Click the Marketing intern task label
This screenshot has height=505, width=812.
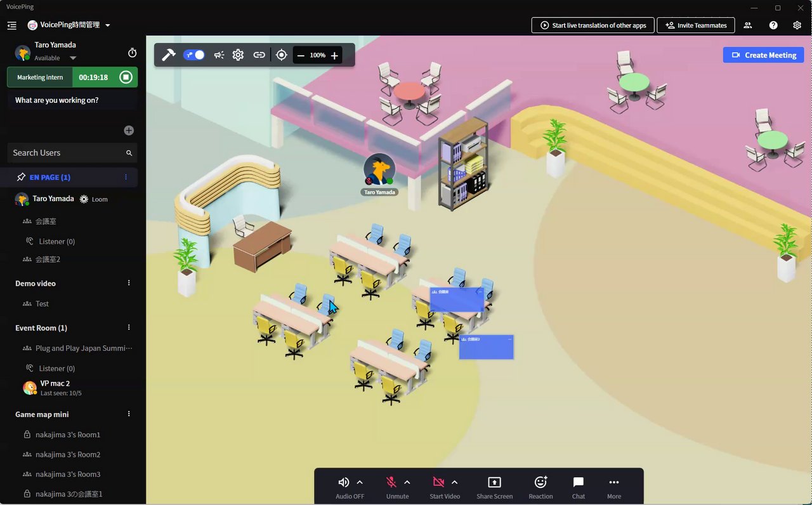tap(40, 77)
